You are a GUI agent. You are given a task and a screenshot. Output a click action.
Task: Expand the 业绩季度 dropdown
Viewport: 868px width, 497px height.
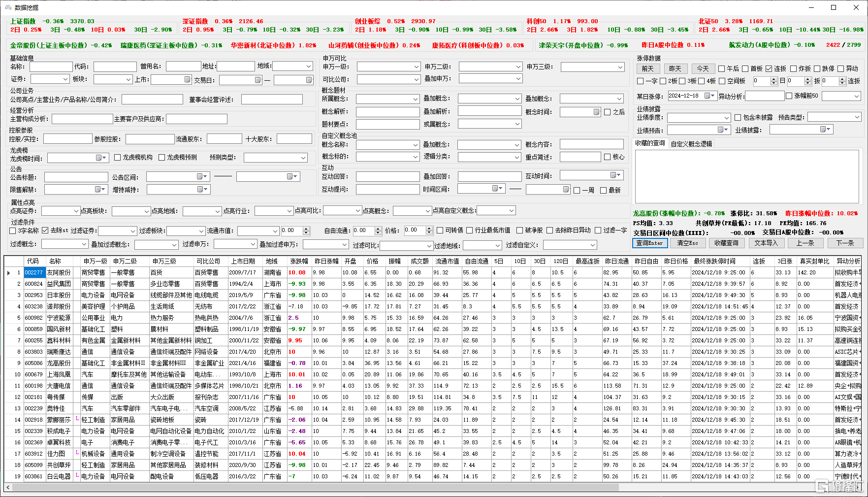(726, 118)
